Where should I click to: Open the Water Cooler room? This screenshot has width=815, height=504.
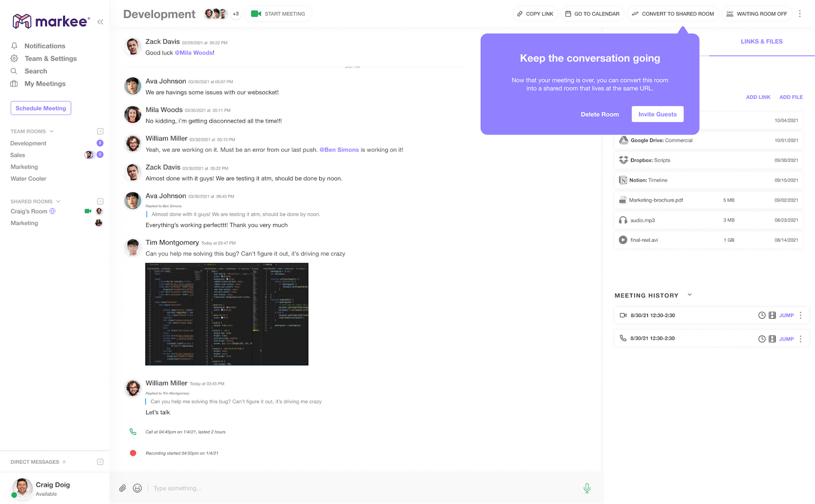point(29,179)
